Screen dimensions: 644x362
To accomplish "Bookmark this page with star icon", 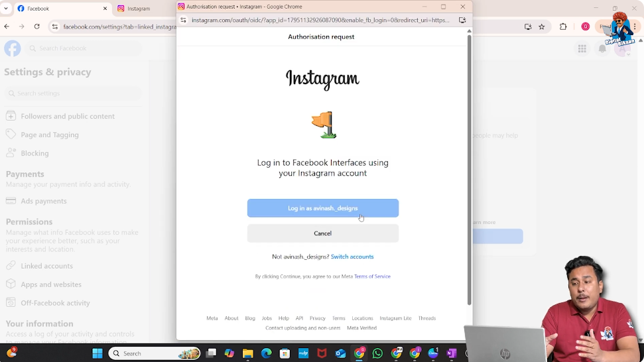I will (x=542, y=27).
